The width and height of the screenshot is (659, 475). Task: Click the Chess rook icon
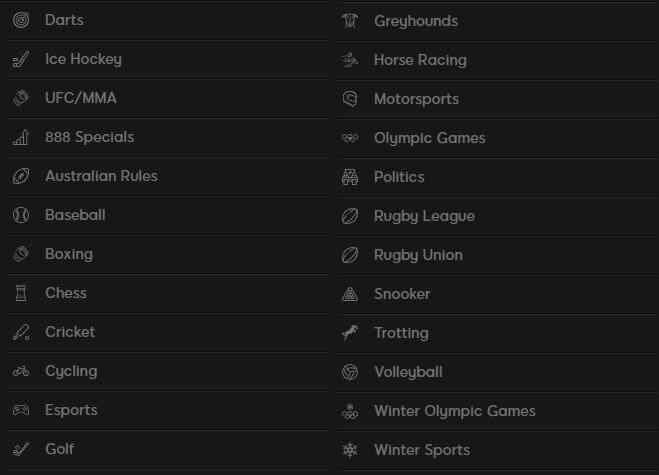click(21, 293)
